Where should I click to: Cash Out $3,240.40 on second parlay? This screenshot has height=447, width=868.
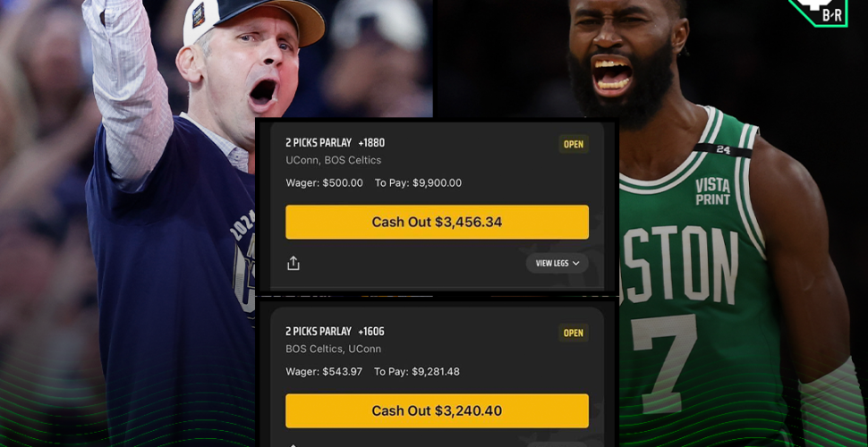point(437,411)
